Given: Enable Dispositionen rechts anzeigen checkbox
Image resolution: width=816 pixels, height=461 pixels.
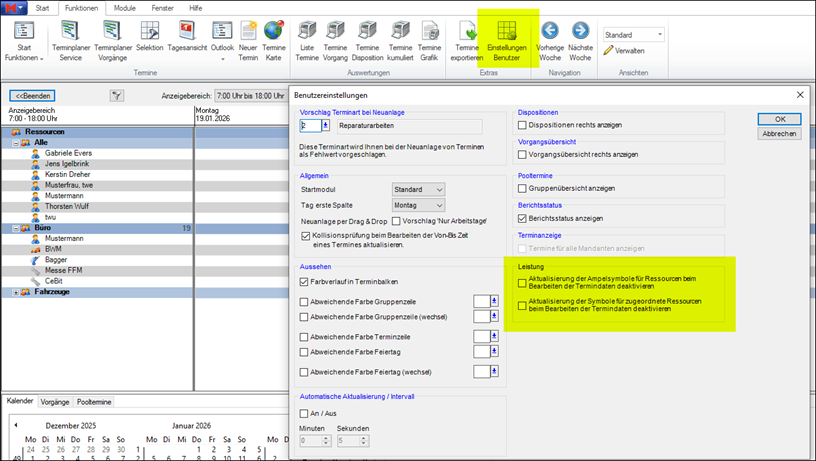Looking at the screenshot, I should pos(522,126).
